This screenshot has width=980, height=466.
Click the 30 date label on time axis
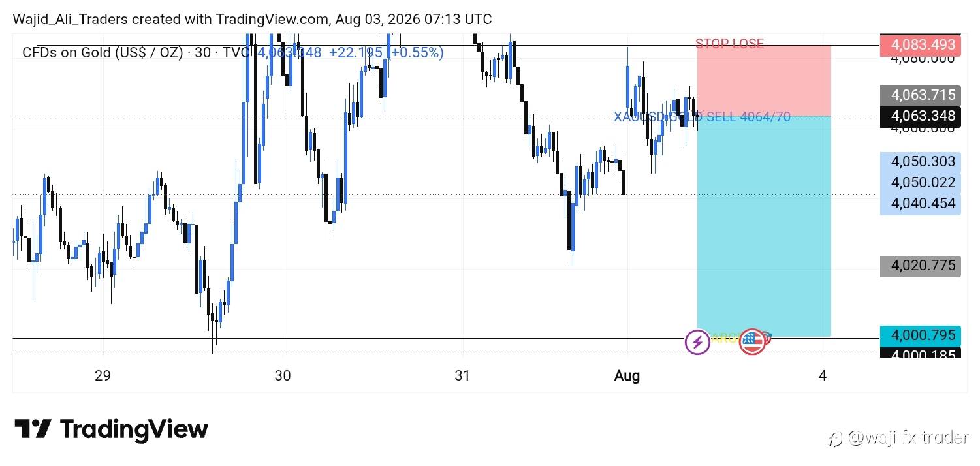pyautogui.click(x=282, y=375)
